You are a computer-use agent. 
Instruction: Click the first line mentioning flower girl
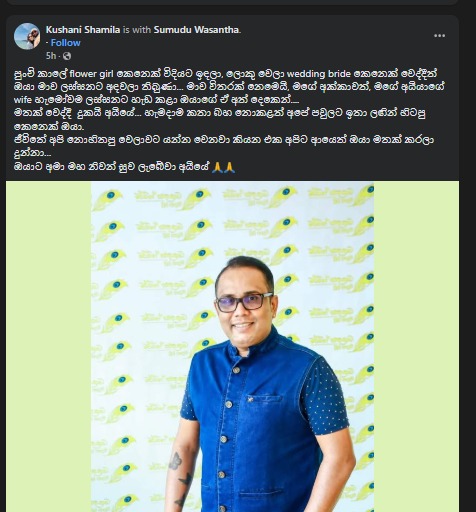point(225,73)
